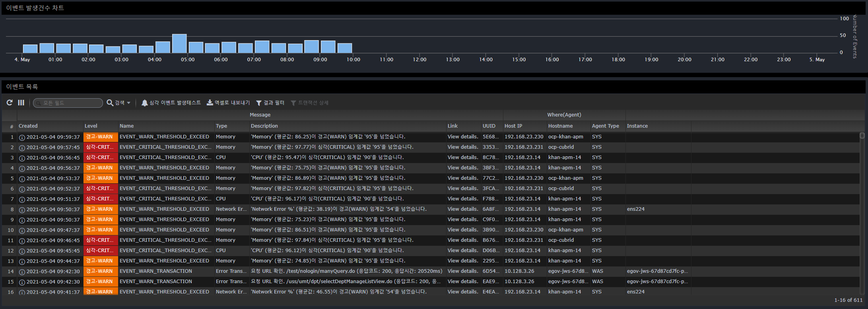Click the info icon on row 14
868x309 pixels.
tap(22, 272)
